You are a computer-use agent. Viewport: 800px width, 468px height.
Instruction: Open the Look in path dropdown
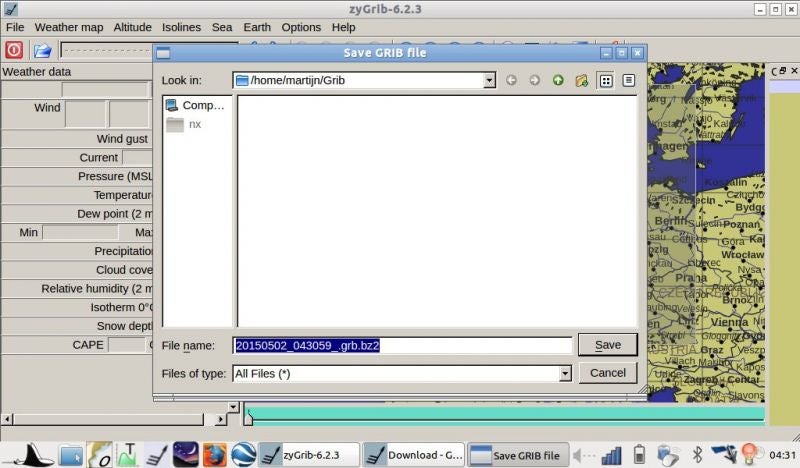click(489, 80)
